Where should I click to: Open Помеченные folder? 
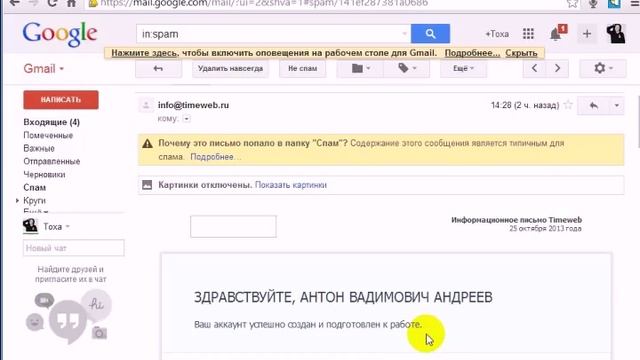coord(48,135)
